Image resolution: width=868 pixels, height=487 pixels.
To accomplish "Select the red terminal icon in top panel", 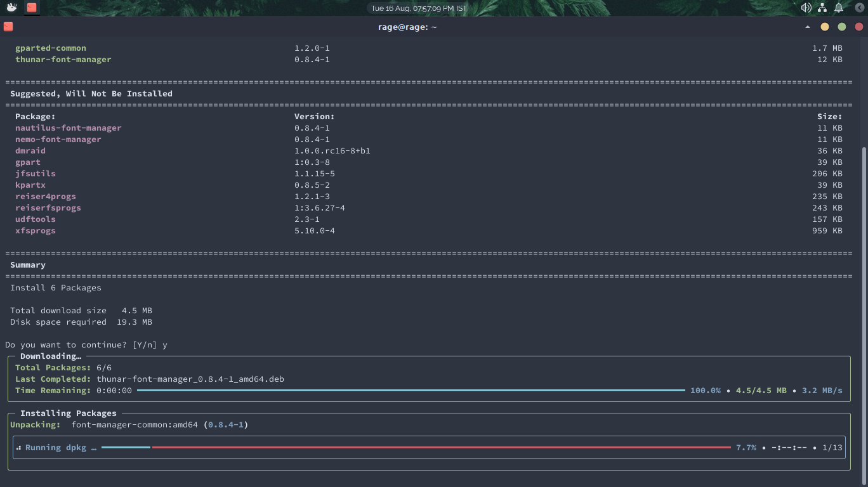I will tap(32, 8).
